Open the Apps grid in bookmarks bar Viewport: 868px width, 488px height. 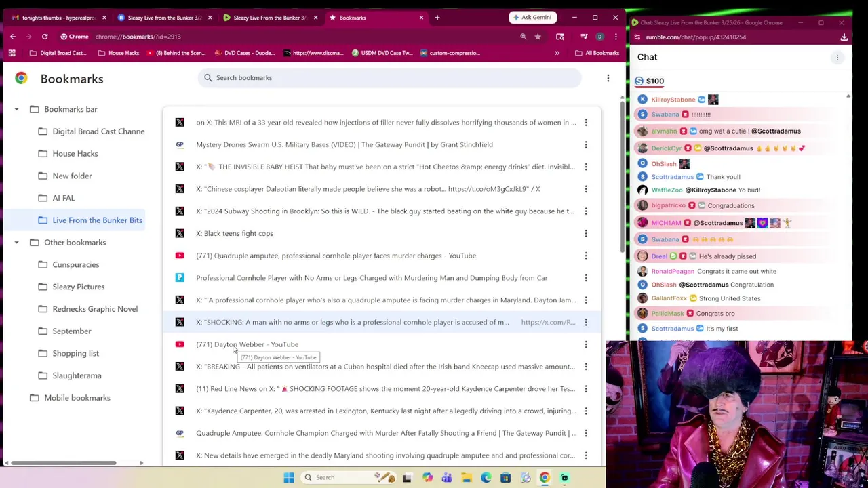pos(12,53)
